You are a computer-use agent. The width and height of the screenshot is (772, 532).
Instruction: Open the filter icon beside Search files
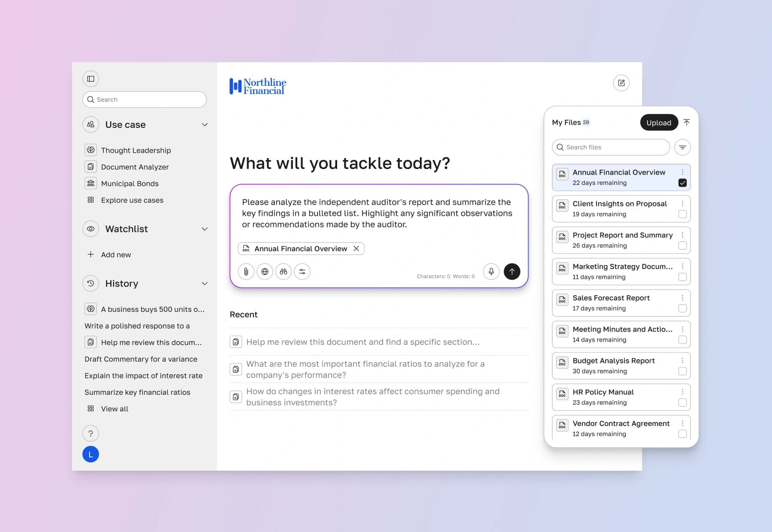682,148
